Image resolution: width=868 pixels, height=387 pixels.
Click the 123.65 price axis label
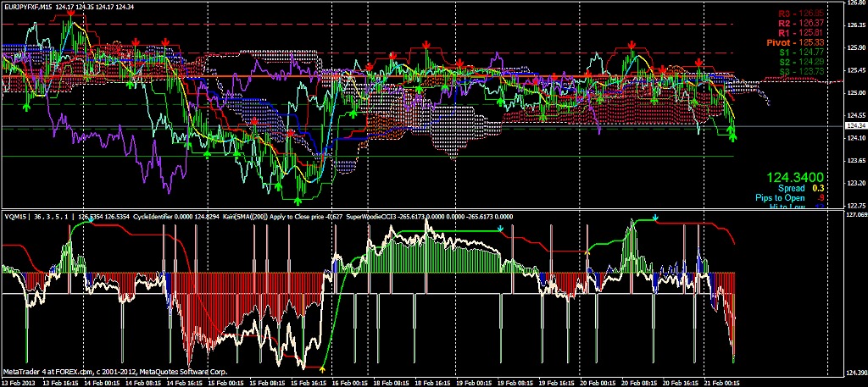point(856,160)
